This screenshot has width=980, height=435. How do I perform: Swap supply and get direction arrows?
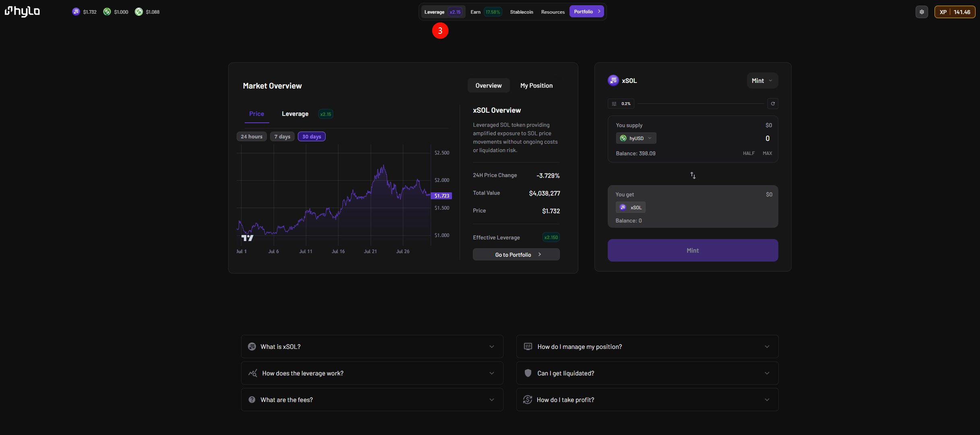click(x=693, y=175)
